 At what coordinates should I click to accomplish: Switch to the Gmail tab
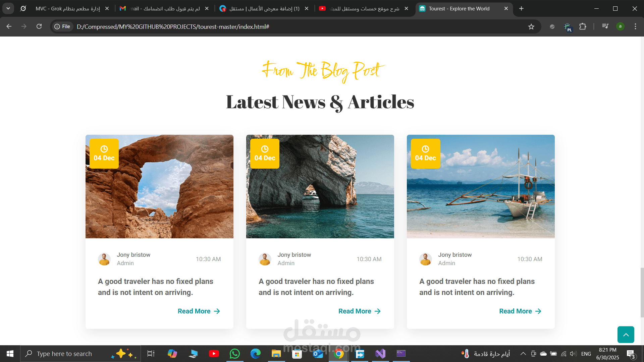[x=164, y=8]
